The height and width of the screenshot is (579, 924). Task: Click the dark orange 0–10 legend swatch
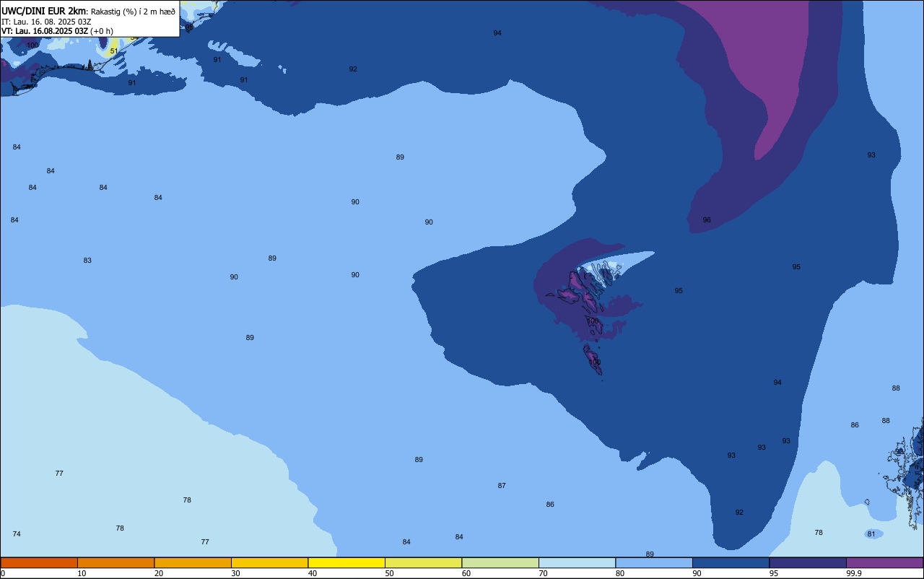tap(39, 562)
